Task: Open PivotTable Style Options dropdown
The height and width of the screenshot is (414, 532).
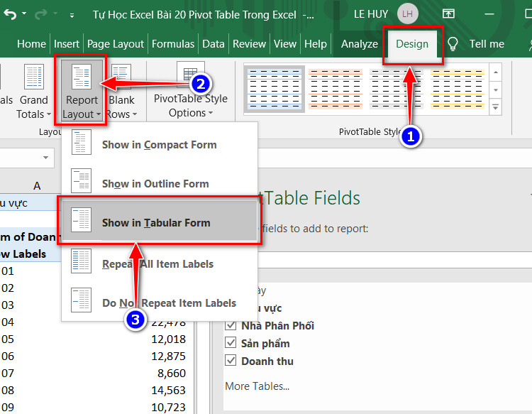Action: coord(190,90)
